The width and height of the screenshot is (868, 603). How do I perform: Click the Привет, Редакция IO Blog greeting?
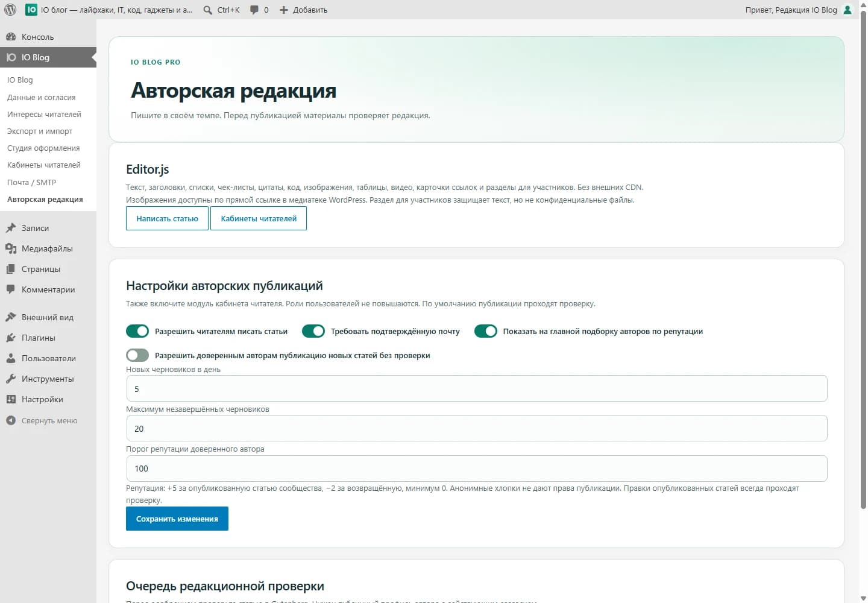[x=791, y=10]
